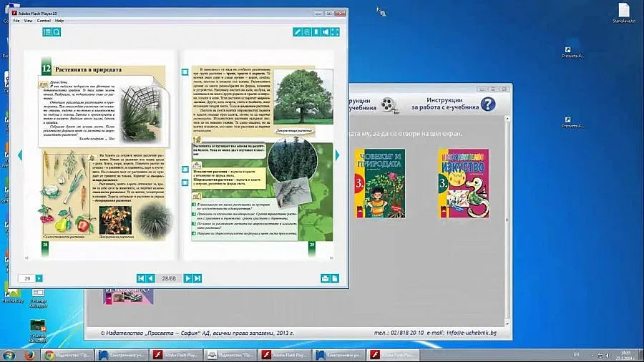Go to the previous page button

(150, 278)
